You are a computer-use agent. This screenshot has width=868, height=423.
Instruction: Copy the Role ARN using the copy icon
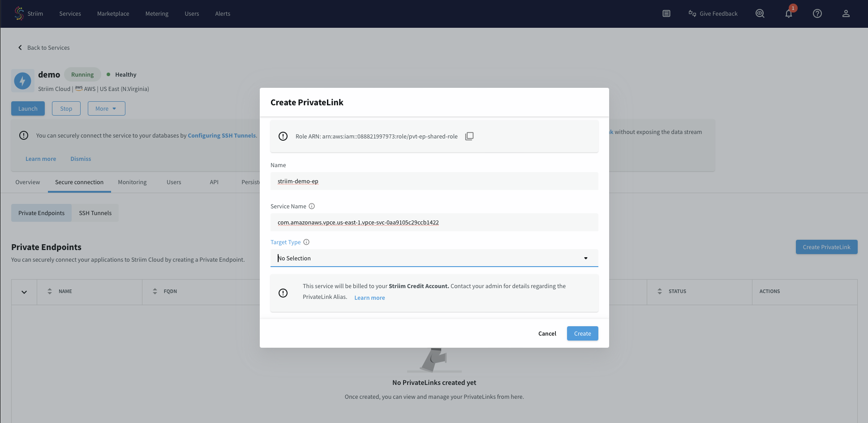(x=469, y=136)
